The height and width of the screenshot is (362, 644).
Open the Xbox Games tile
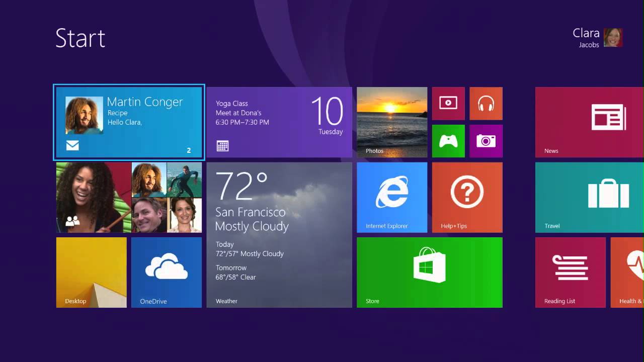coord(448,141)
